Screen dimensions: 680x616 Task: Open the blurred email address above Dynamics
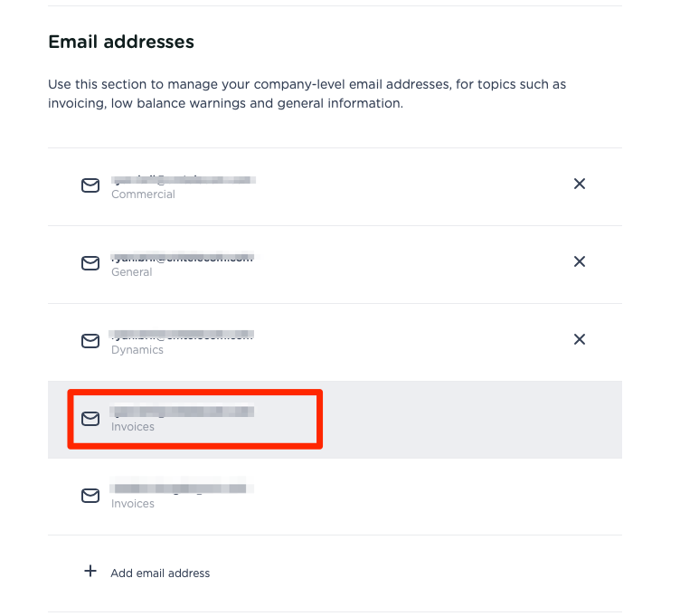point(182,336)
